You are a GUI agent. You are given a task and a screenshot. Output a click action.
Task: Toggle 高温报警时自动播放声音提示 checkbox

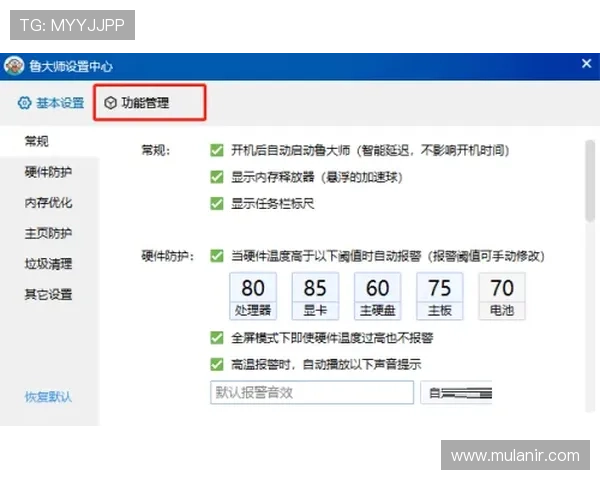(217, 364)
